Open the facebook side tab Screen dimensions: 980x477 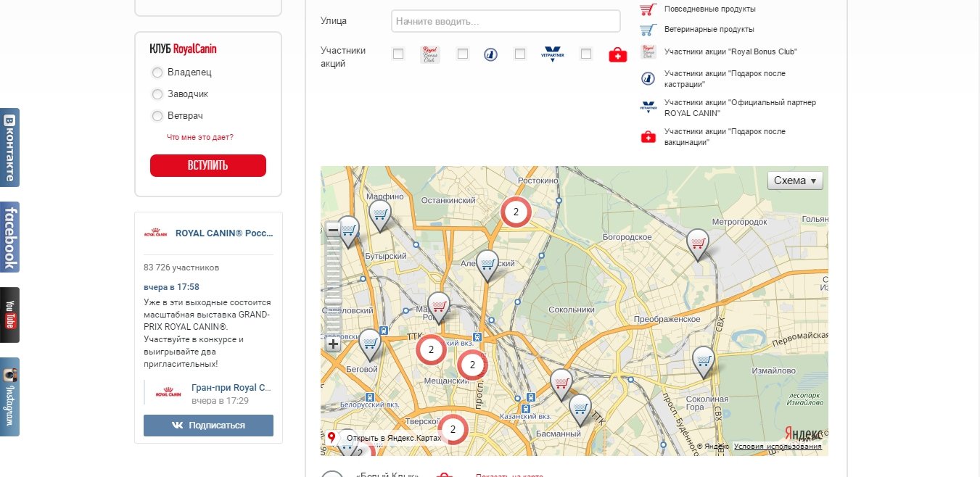click(x=9, y=237)
